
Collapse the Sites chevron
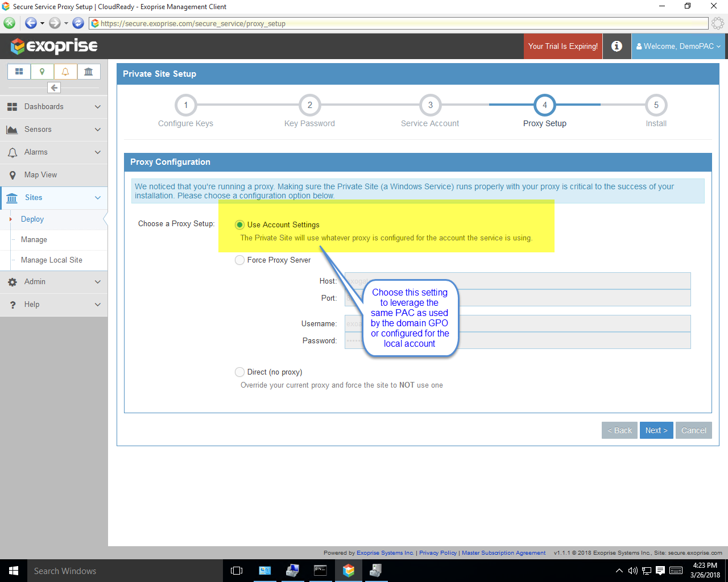point(98,198)
